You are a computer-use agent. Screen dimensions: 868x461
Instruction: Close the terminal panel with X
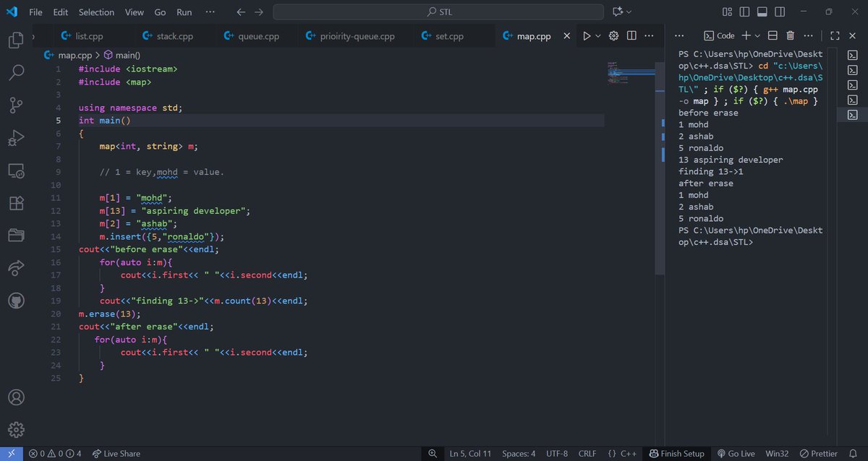[852, 35]
